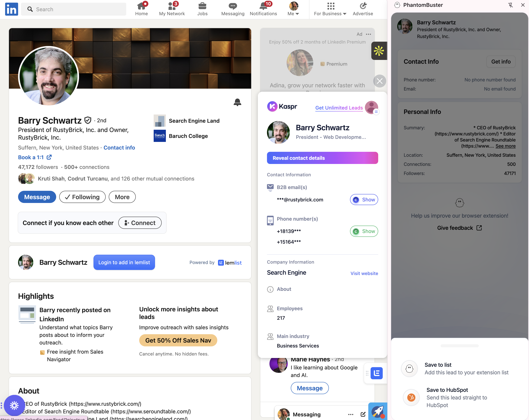Open the More dropdown on profile

(x=122, y=197)
